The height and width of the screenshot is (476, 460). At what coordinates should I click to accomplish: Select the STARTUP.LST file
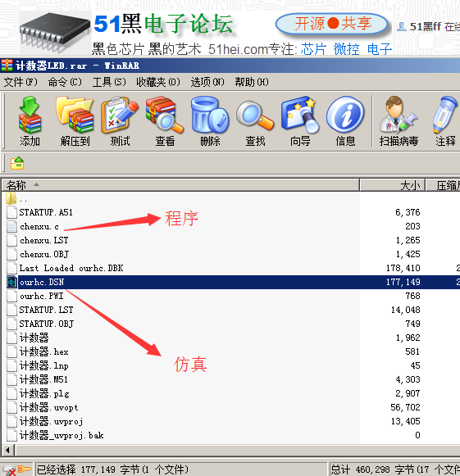click(x=46, y=310)
